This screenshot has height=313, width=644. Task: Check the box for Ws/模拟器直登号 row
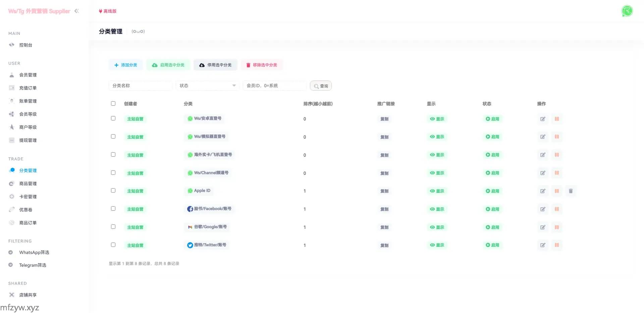[x=113, y=137]
